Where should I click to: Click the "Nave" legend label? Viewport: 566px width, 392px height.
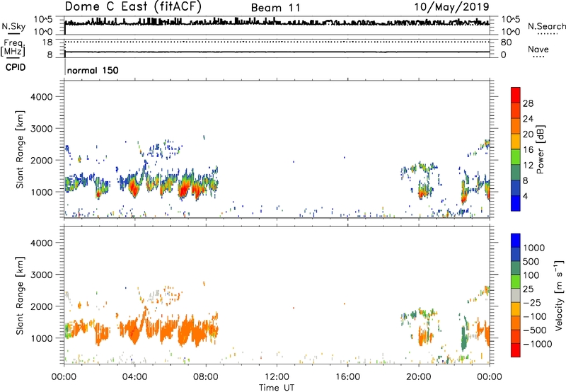538,49
